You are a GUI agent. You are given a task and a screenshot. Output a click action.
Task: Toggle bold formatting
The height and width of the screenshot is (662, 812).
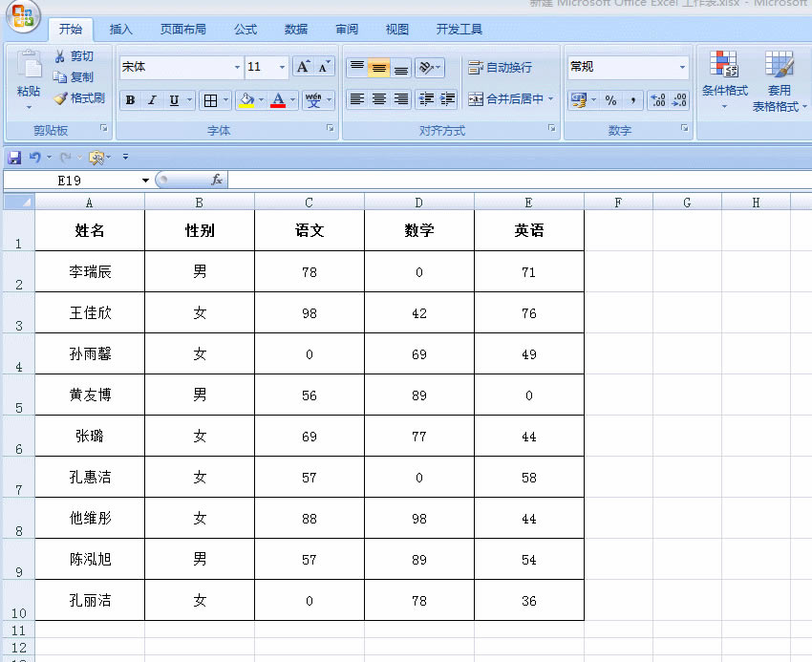[131, 100]
